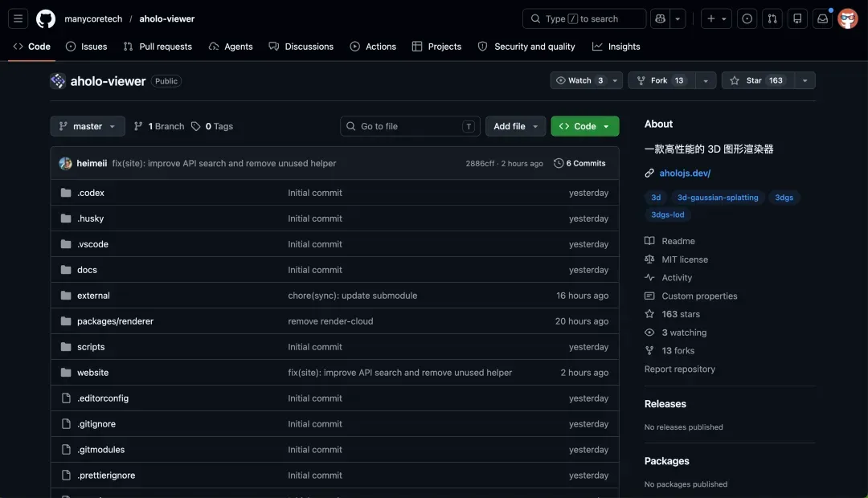
Task: Switch to the Agents tab
Action: coord(231,47)
